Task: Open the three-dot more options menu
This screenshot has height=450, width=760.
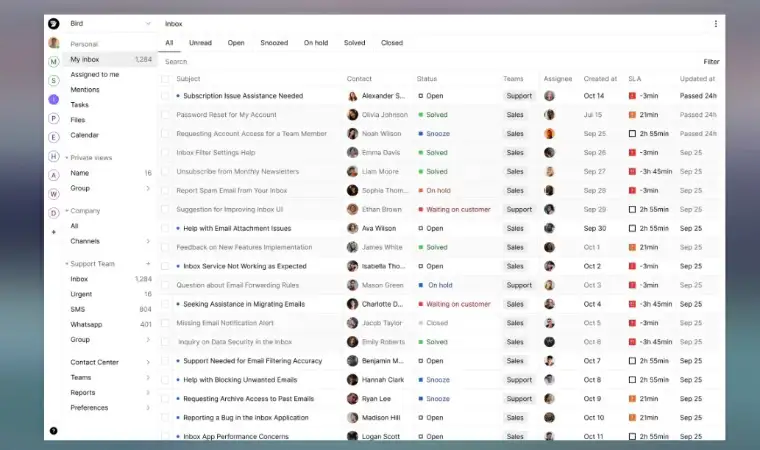Action: 715,23
